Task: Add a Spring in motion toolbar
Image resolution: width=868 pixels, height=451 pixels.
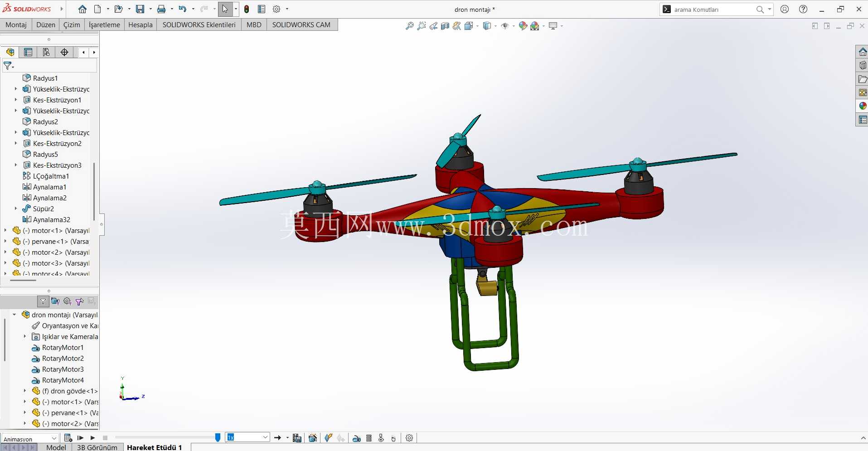Action: click(x=369, y=438)
